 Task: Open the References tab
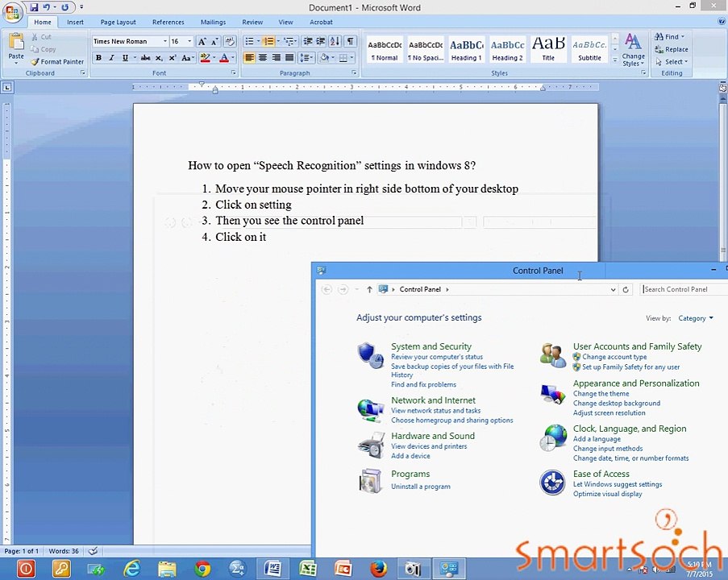click(x=168, y=22)
